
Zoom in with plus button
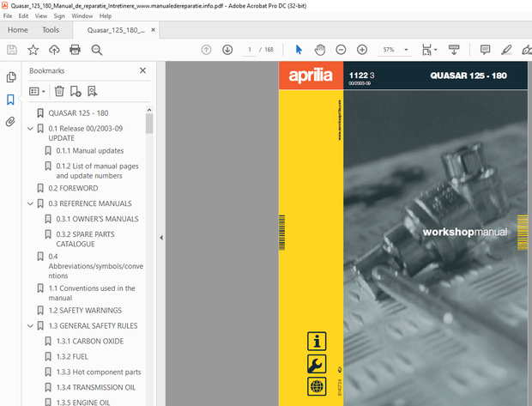[362, 50]
